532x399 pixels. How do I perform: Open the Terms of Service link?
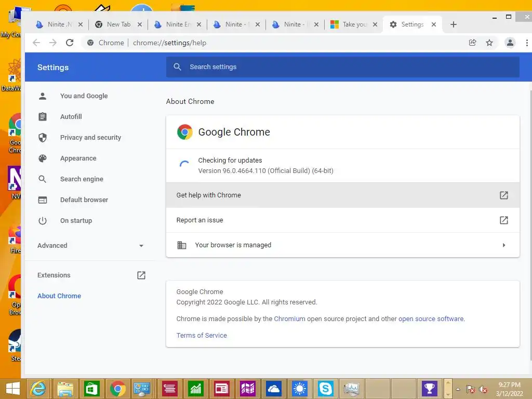202,336
